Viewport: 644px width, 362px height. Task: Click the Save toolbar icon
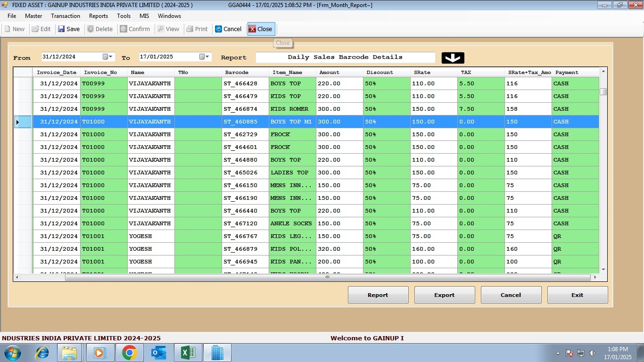pos(61,29)
